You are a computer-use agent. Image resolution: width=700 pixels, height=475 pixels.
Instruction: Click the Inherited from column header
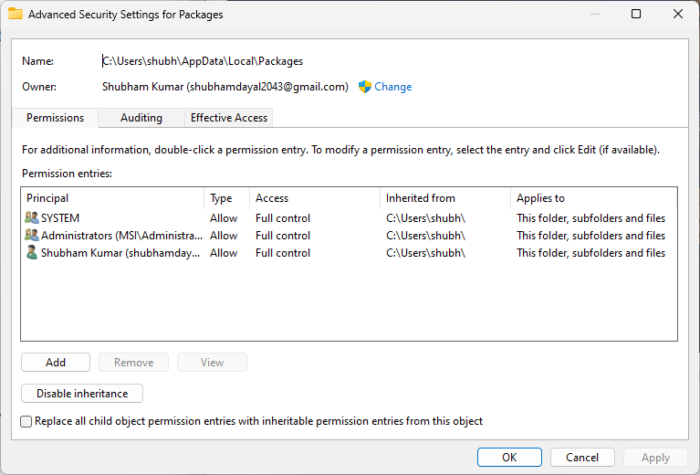(443, 198)
